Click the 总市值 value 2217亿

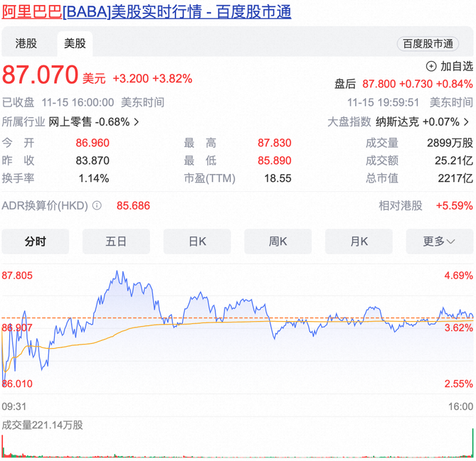click(455, 178)
